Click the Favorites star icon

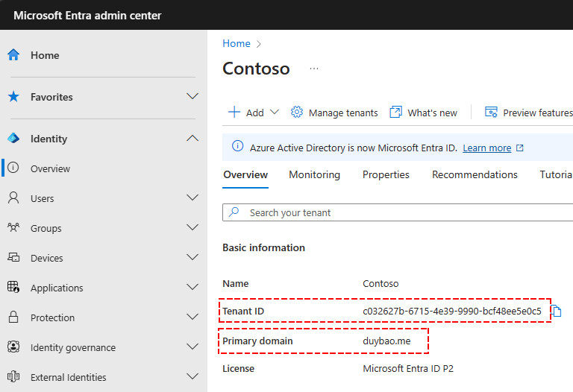tap(13, 97)
